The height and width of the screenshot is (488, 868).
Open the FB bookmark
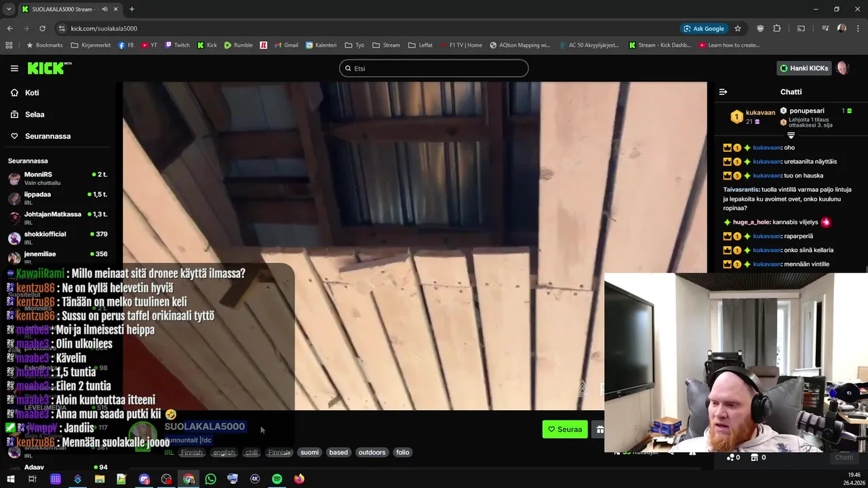126,45
